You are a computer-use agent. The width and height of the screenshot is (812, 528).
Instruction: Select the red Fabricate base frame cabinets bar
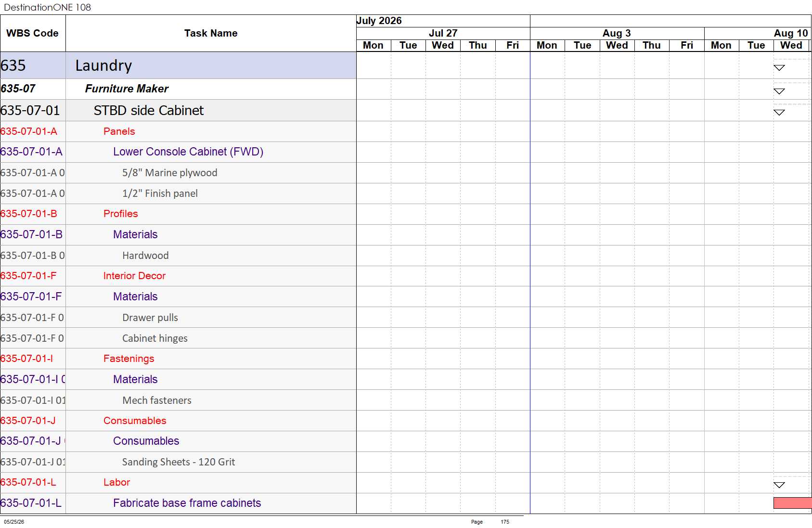(x=792, y=503)
